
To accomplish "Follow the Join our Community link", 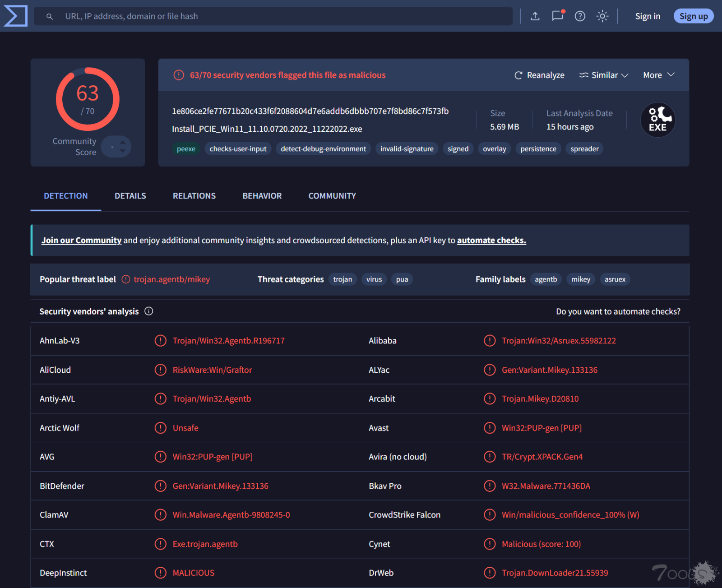I will 82,240.
